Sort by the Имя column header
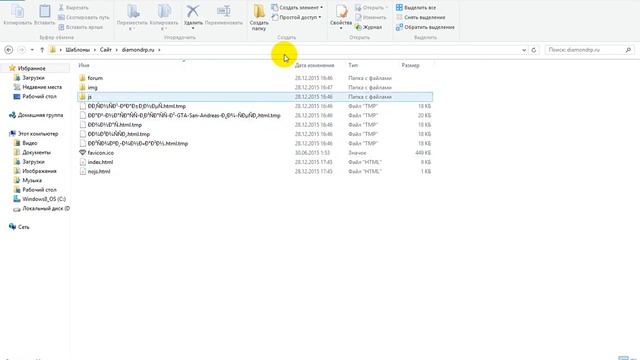The width and height of the screenshot is (640, 360). click(84, 65)
